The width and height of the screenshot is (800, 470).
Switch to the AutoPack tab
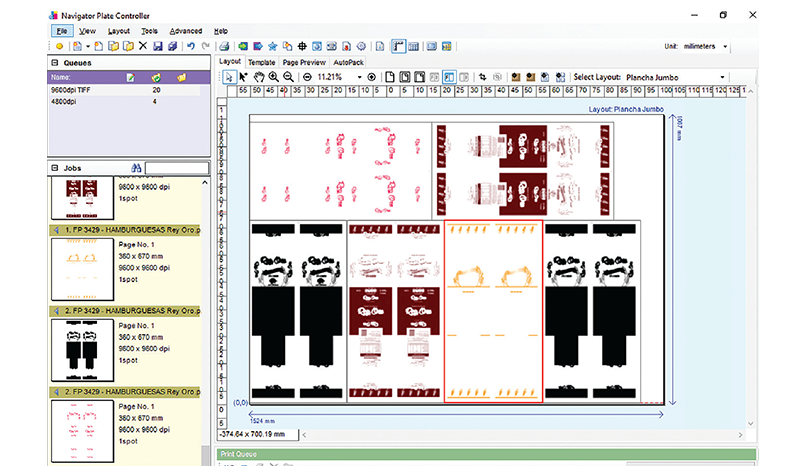[x=348, y=62]
